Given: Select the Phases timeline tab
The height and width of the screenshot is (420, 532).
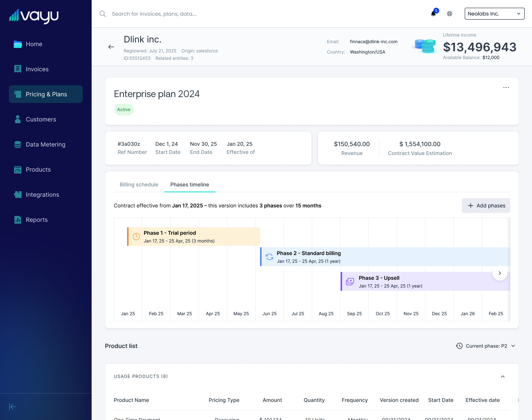Looking at the screenshot, I should tap(190, 185).
